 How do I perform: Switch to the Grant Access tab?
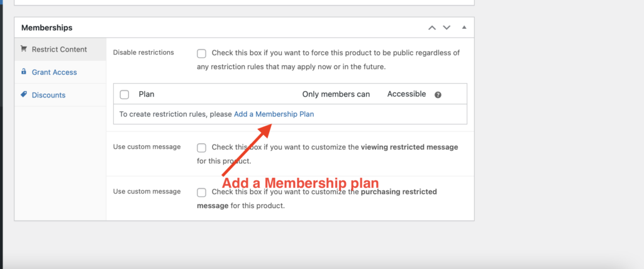coord(54,72)
